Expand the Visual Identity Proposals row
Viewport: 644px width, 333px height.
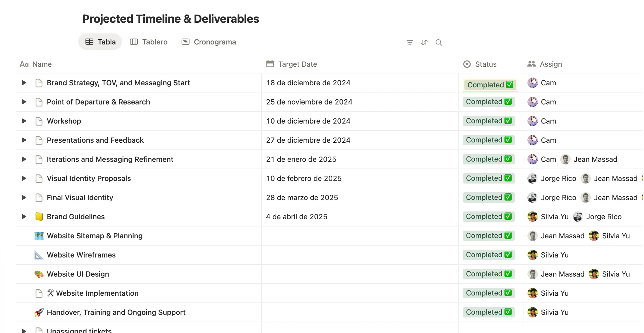tap(24, 178)
